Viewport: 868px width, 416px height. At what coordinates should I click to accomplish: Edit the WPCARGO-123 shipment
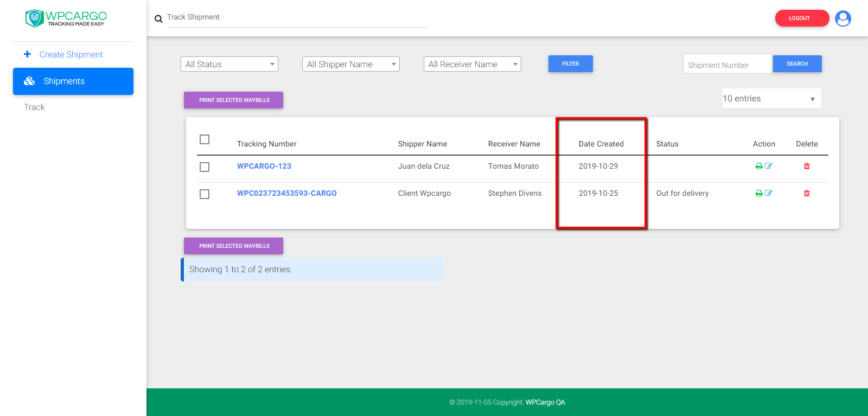point(768,166)
